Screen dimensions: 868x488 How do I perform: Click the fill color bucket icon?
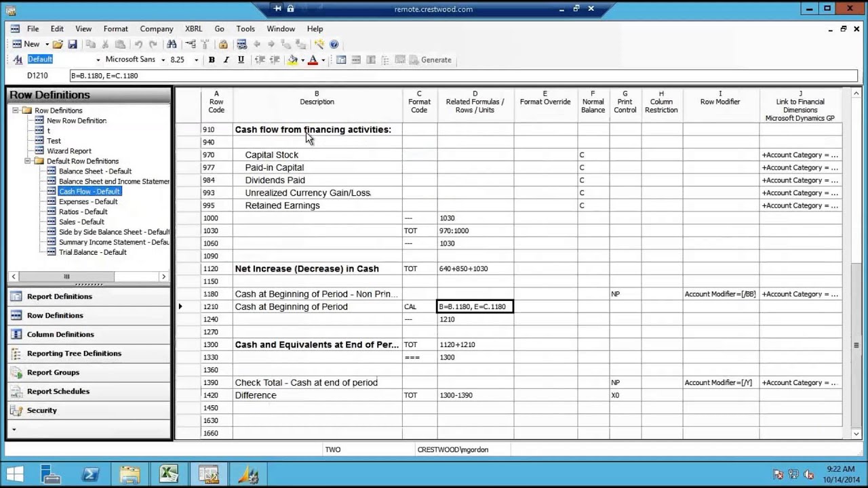[x=292, y=60]
